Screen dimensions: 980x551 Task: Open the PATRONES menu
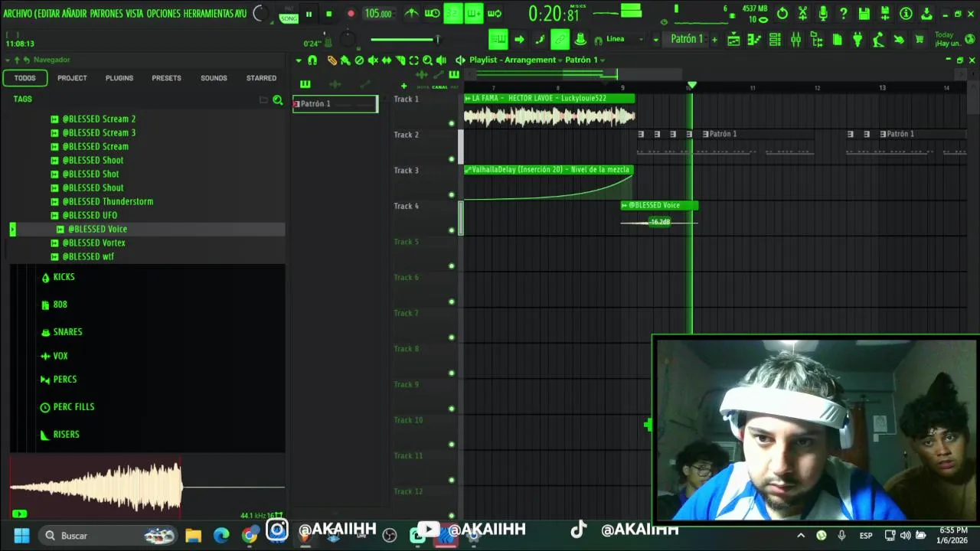tap(106, 14)
